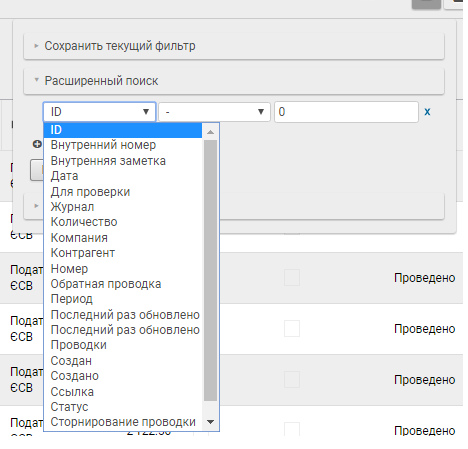Click dropdown list scroll down arrow

[210, 422]
